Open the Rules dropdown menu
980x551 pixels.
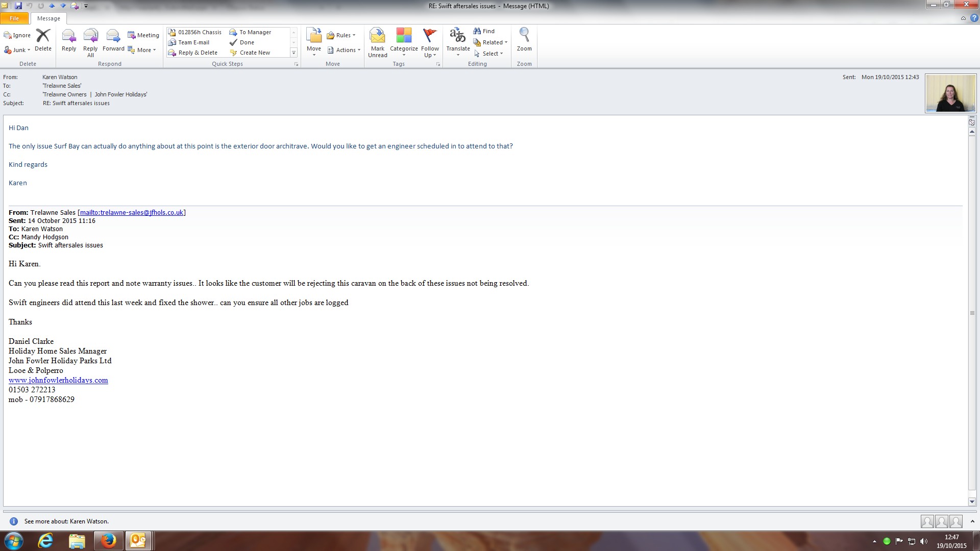coord(342,35)
